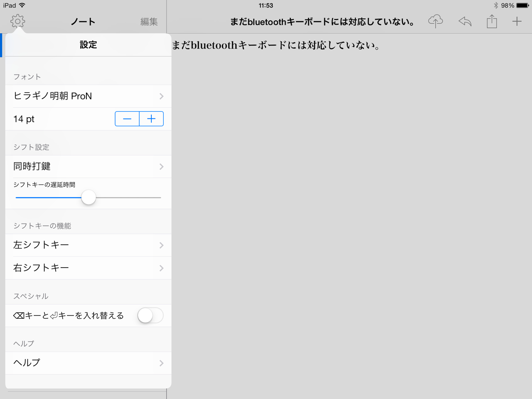Screen dimensions: 532x399
Task: Open the 同時打鍵 shift setting
Action: (88, 167)
